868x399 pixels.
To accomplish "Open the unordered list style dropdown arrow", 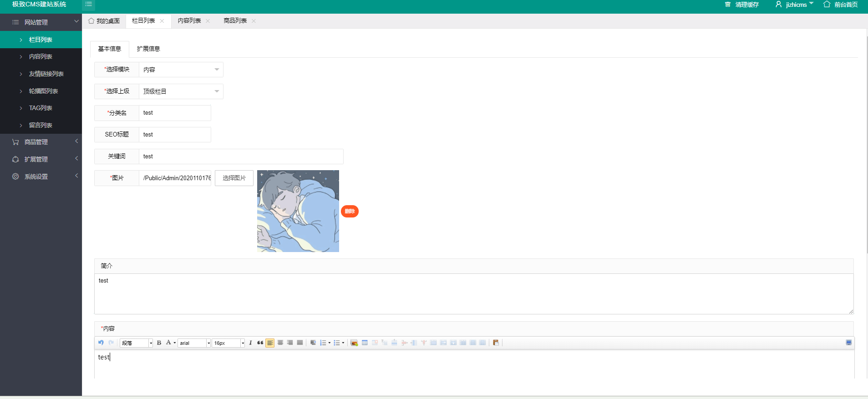I will pos(343,343).
